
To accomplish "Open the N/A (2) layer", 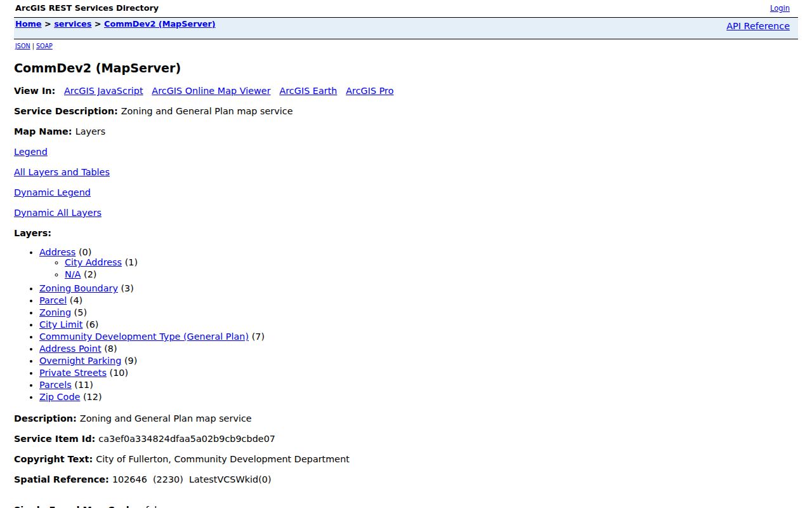I will [73, 274].
